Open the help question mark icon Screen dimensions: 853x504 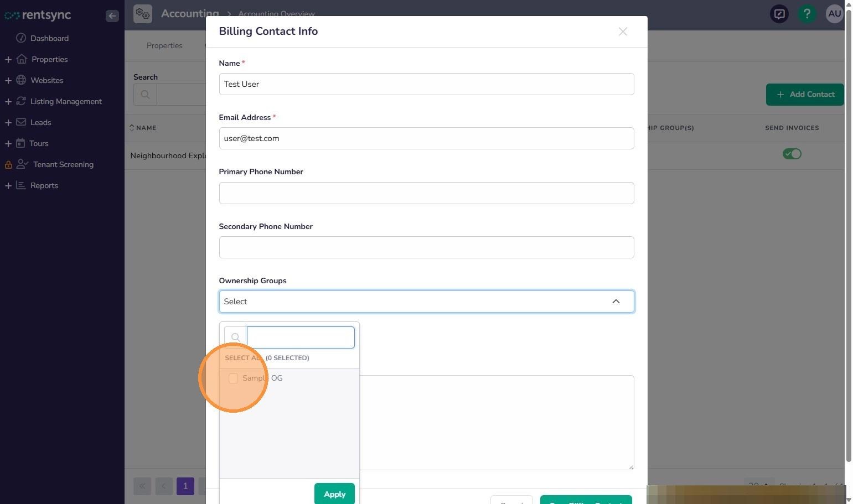coord(807,14)
